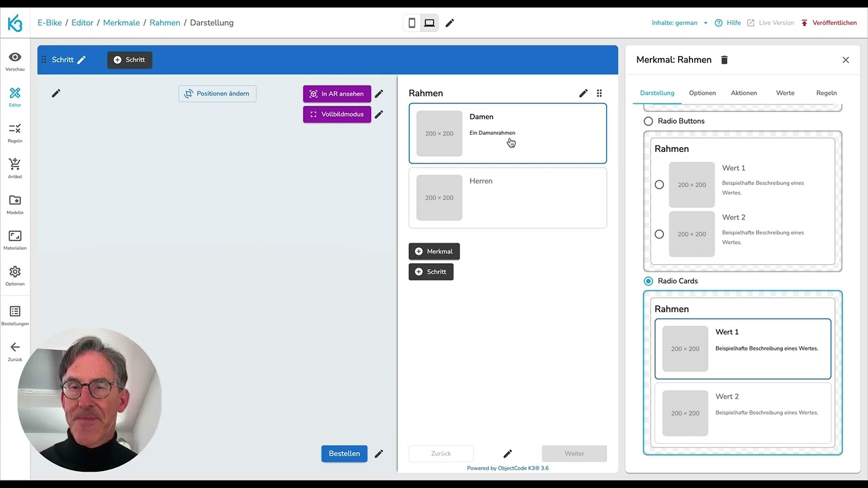This screenshot has width=868, height=488.
Task: Close the Merkmal Rahmen panel
Action: click(x=846, y=60)
